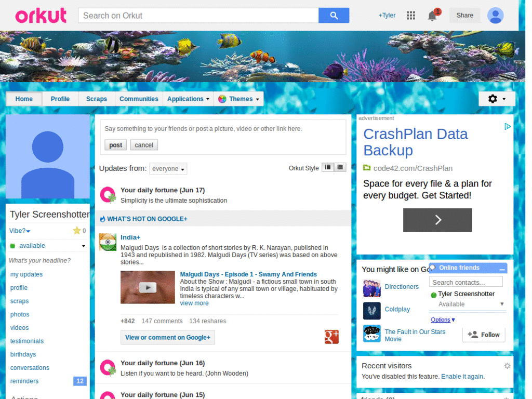
Task: Expand chat Options menu
Action: tap(443, 320)
